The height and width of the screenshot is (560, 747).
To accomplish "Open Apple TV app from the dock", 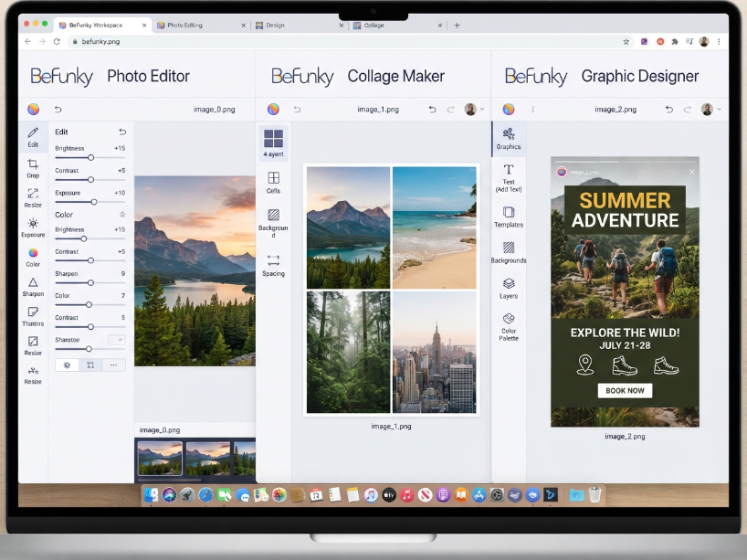I will point(389,495).
